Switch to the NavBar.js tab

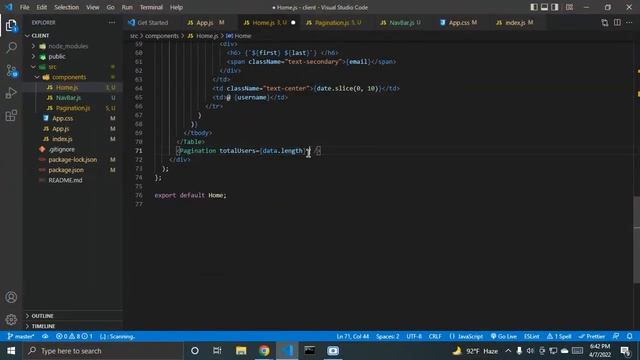pyautogui.click(x=401, y=22)
